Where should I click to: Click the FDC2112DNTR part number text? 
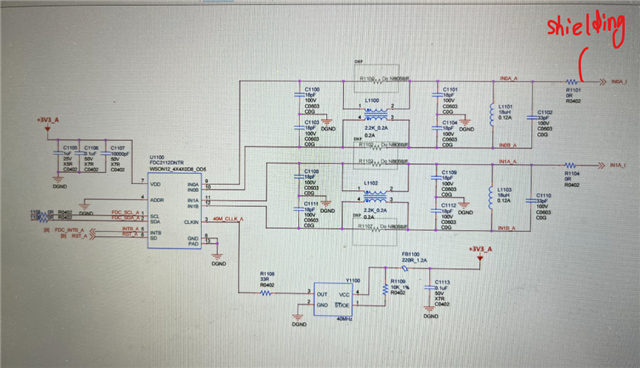167,163
